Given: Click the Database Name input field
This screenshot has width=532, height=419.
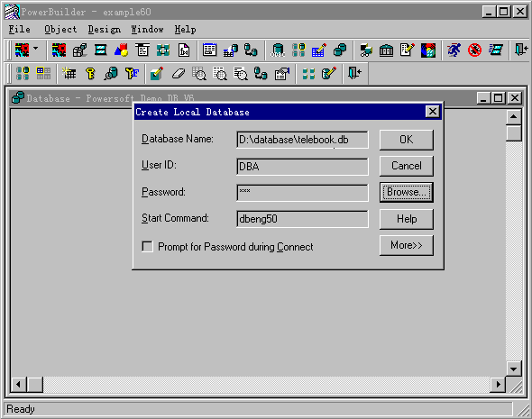Looking at the screenshot, I should pos(302,140).
